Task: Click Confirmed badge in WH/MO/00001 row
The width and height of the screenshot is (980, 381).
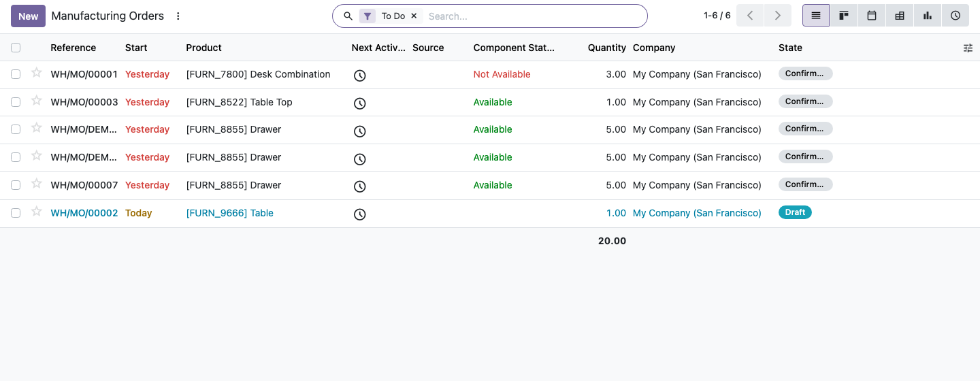Action: 805,73
